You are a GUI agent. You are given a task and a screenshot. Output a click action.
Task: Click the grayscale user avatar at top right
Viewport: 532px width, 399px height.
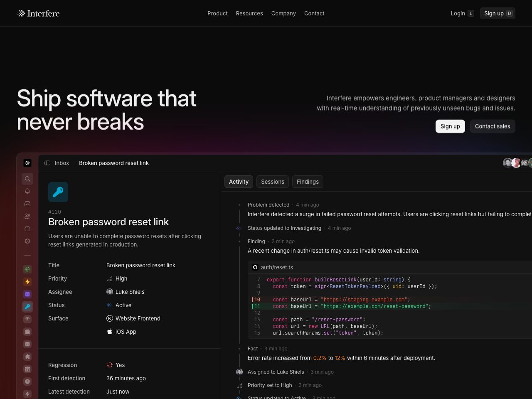pos(507,163)
